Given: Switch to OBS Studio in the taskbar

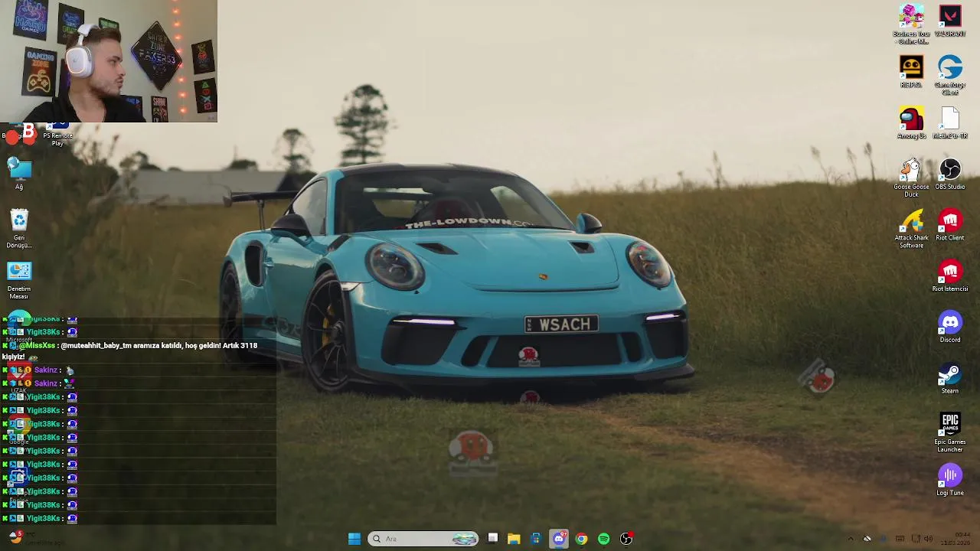Looking at the screenshot, I should coord(626,539).
